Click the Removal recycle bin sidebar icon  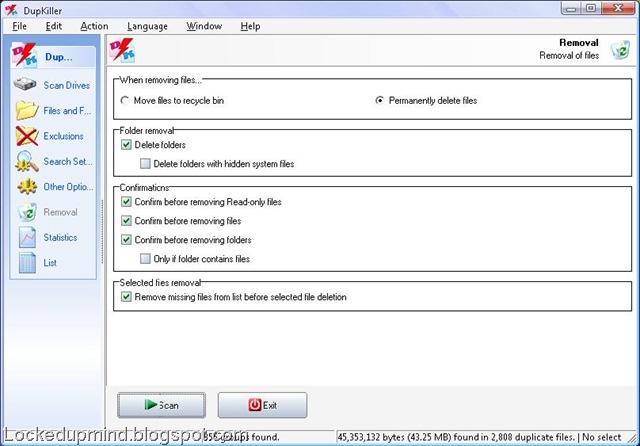27,212
